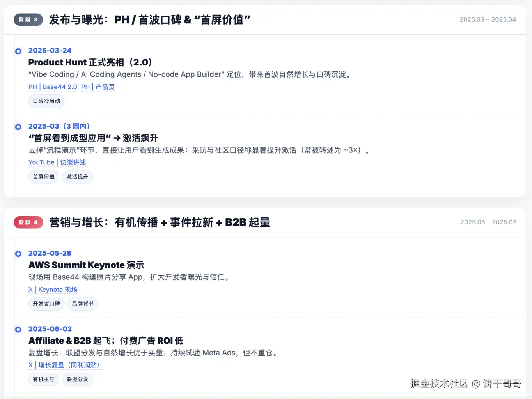Screen dimensions: 532x399
Task: Click the heading "Product Hunt 正式亮相（2.0）"
Action: (x=90, y=62)
